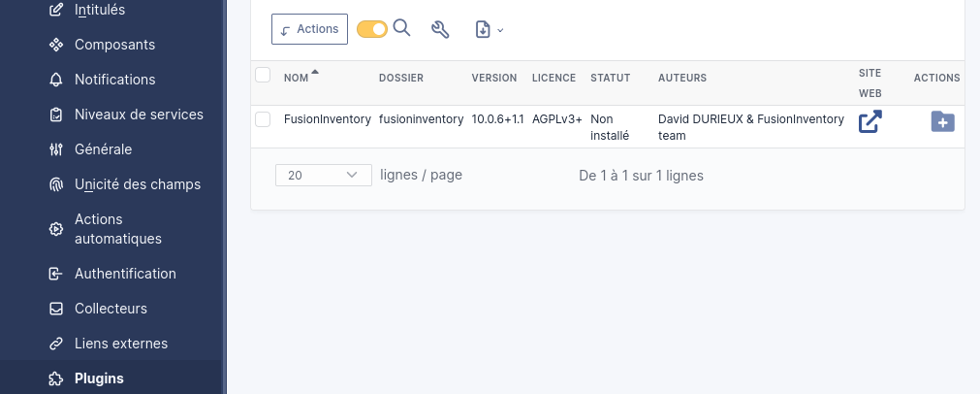
Task: Tick the FusionInventory row checkbox
Action: pyautogui.click(x=263, y=119)
